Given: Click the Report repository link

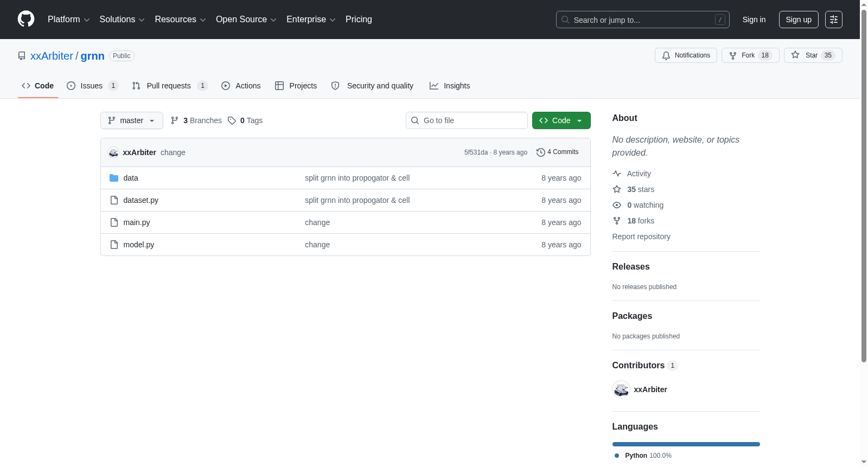Looking at the screenshot, I should point(641,236).
